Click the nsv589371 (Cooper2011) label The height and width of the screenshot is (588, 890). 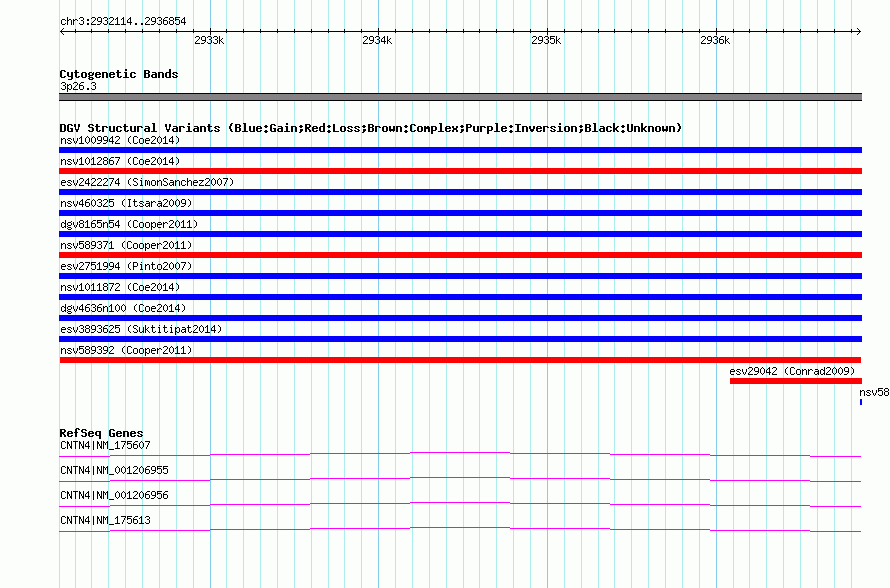[x=126, y=245]
